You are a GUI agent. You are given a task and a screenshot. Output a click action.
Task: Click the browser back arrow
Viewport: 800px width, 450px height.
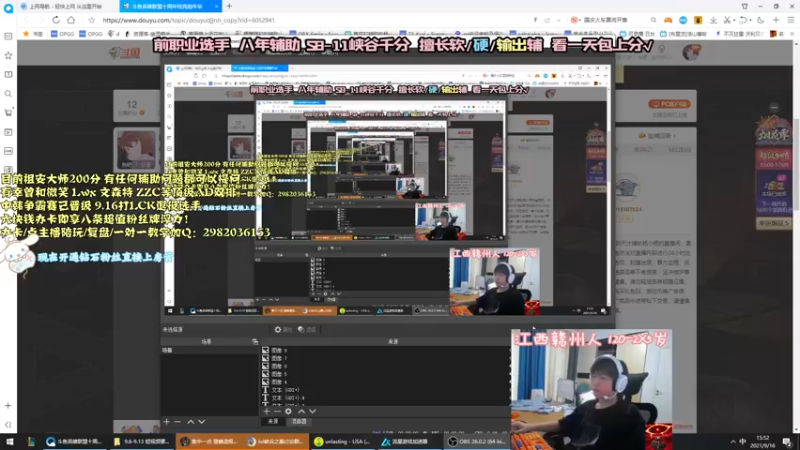27,20
